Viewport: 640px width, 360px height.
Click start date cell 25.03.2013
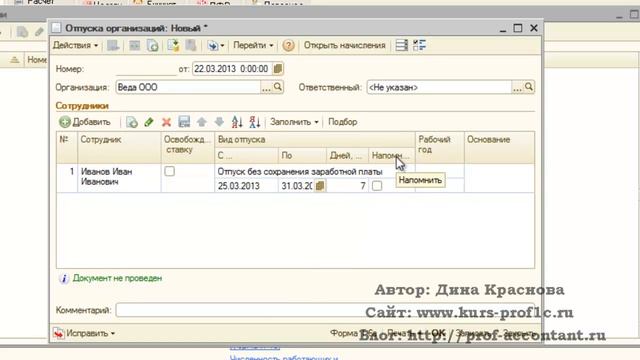(246, 186)
